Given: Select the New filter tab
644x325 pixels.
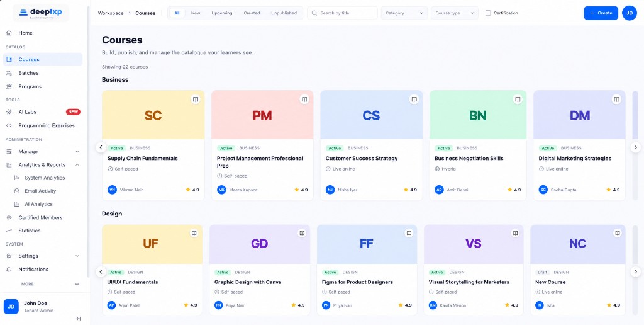Looking at the screenshot, I should click(196, 13).
